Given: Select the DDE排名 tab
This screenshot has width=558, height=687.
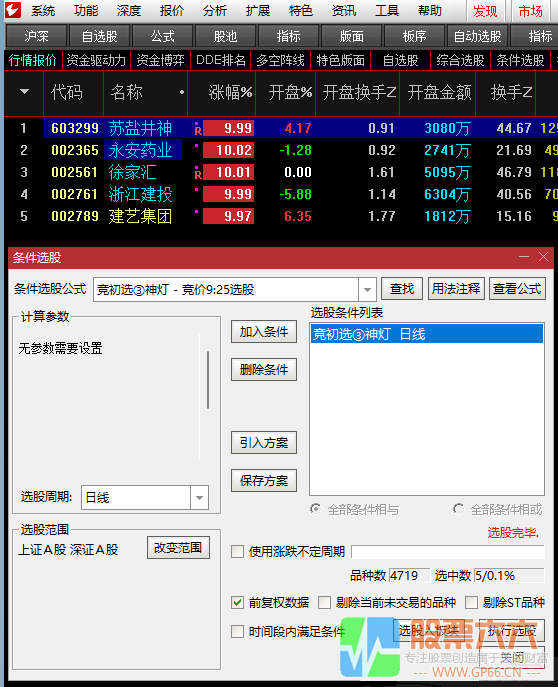Looking at the screenshot, I should click(221, 60).
